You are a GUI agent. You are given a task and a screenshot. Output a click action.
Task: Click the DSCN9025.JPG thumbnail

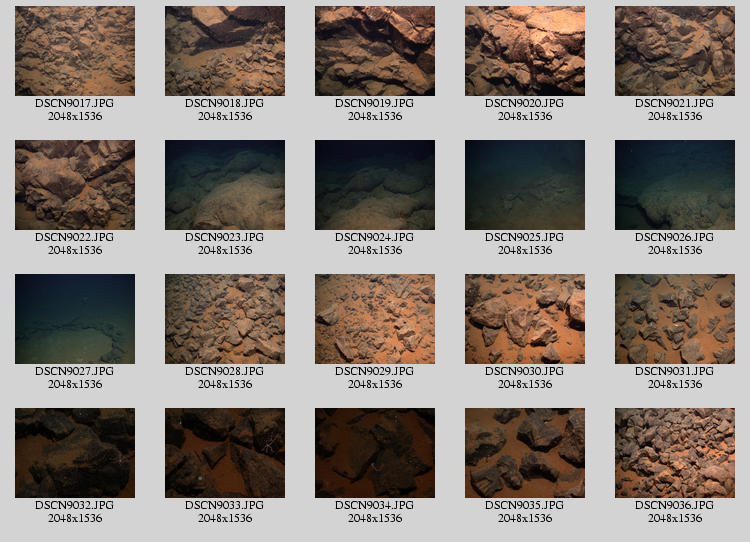525,185
